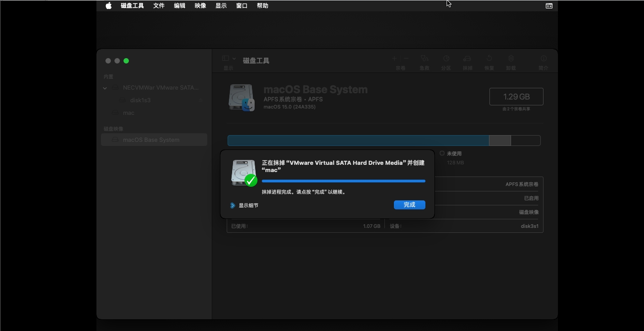Open the 文件 menu in menu bar
The height and width of the screenshot is (331, 644).
[x=159, y=6]
